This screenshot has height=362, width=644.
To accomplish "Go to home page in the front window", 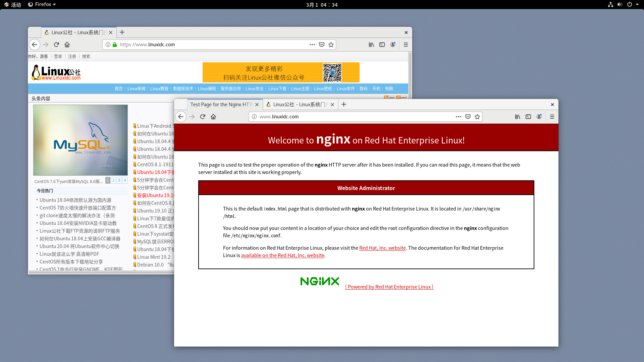I will tap(213, 117).
